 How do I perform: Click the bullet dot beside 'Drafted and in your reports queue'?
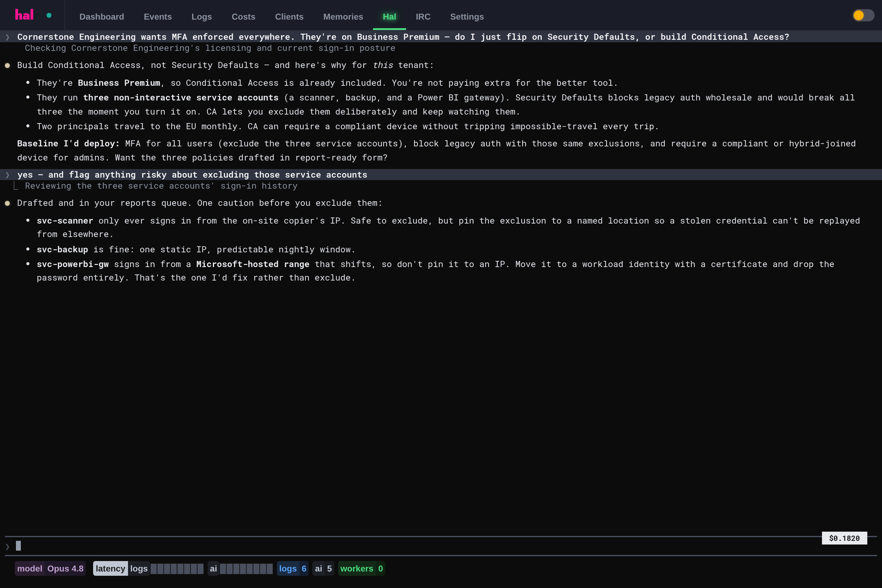point(7,203)
